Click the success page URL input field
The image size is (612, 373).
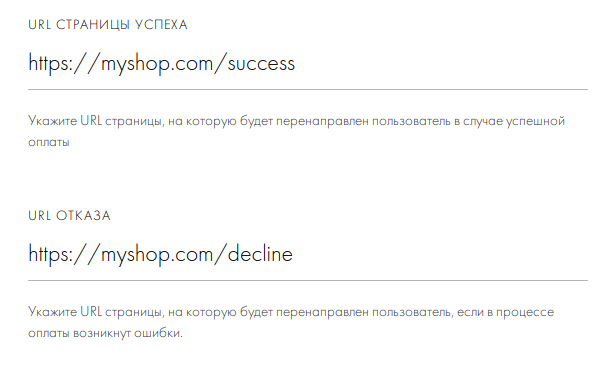coord(308,64)
